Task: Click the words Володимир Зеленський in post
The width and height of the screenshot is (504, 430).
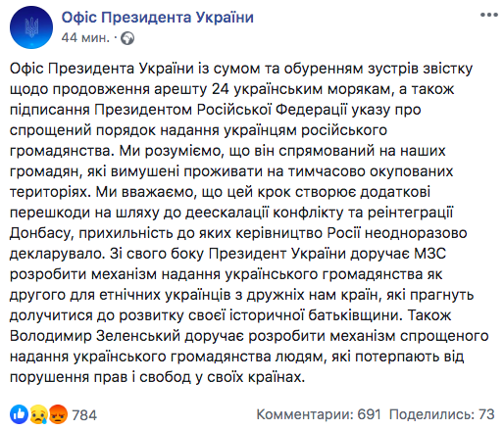Action: coord(95,336)
